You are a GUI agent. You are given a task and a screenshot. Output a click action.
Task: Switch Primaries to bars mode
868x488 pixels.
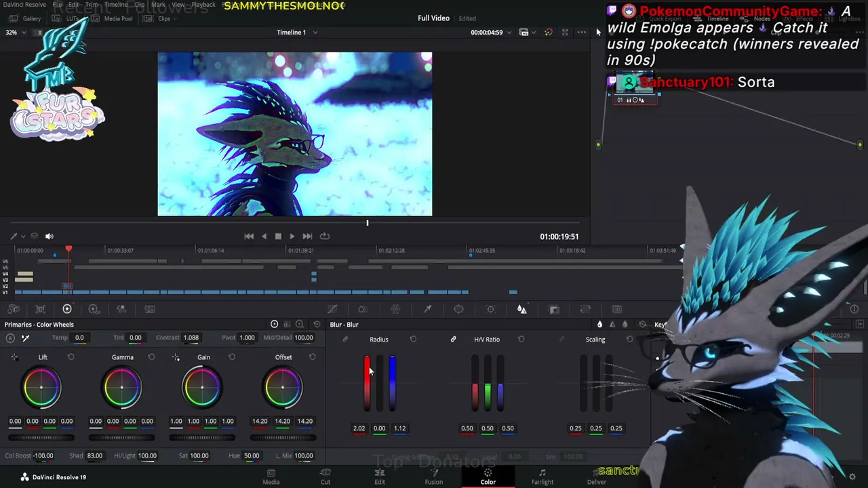click(287, 325)
